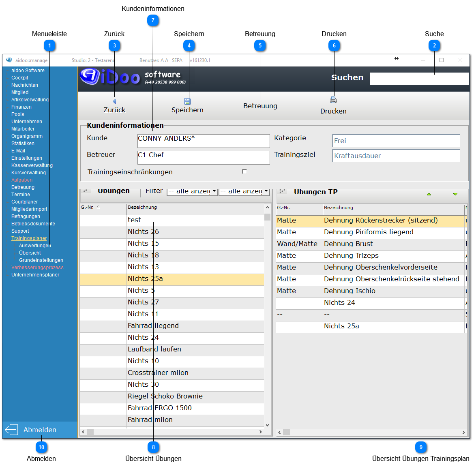The image size is (476, 469).
Task: Click the Übungen list vertical scrollbar thumb
Action: [x=267, y=217]
